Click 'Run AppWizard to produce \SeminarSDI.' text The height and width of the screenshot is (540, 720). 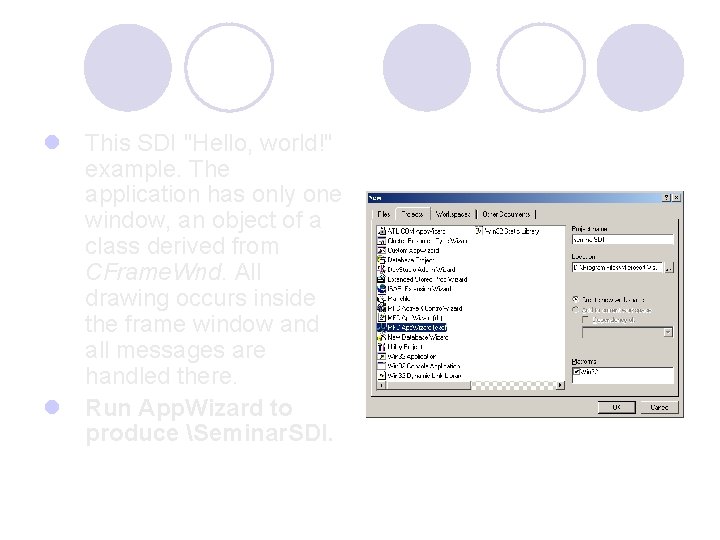pyautogui.click(x=209, y=420)
